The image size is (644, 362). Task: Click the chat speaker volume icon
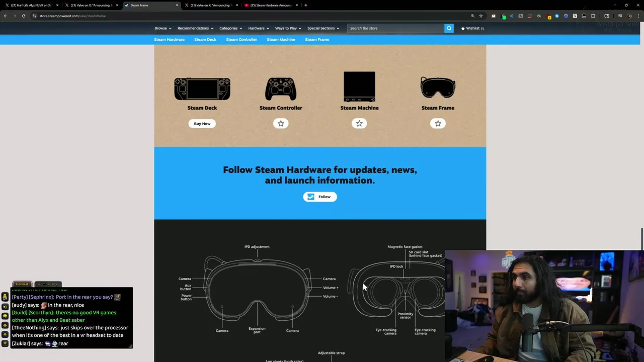point(5,306)
